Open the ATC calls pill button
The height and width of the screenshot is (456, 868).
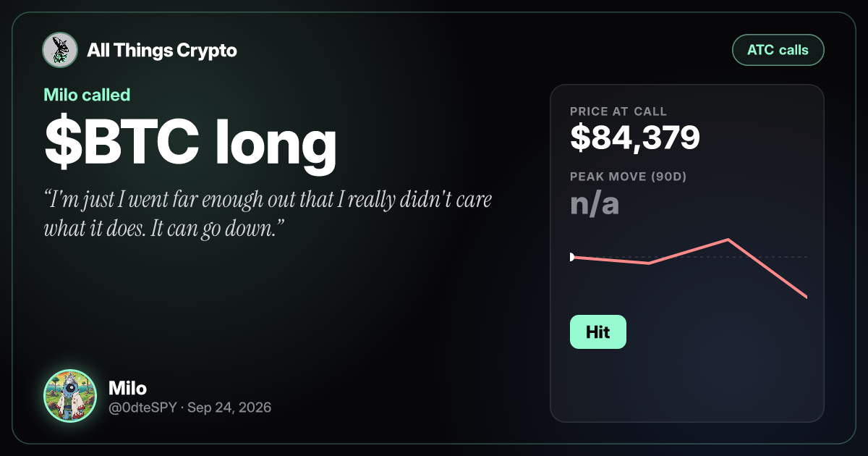point(778,51)
